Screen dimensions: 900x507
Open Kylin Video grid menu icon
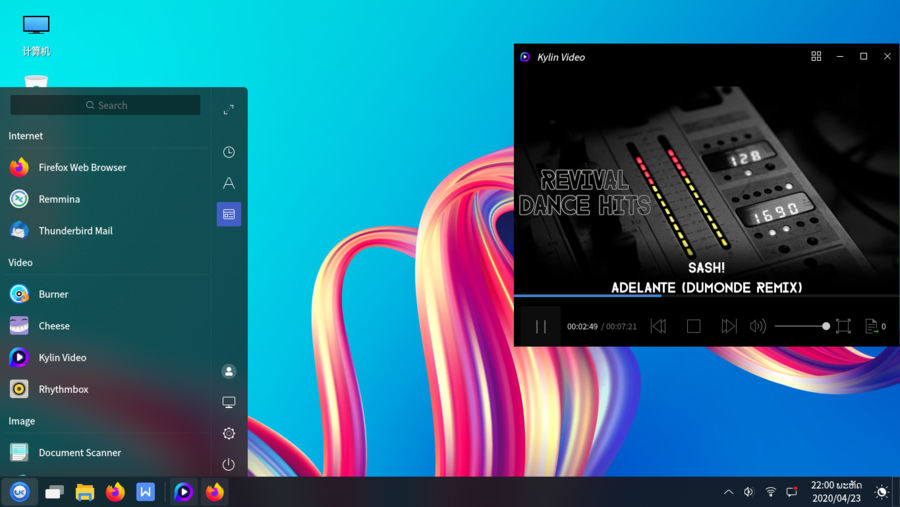click(x=816, y=56)
